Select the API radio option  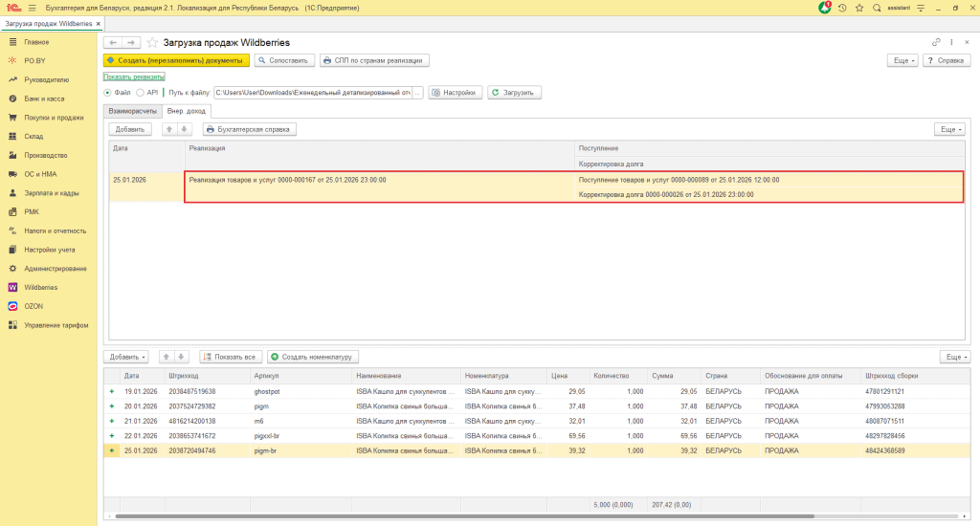[140, 93]
